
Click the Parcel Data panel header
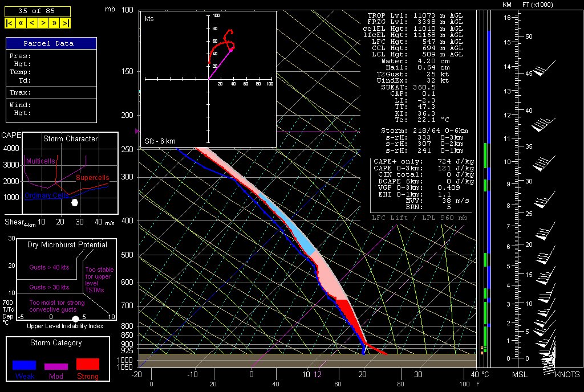[x=51, y=43]
